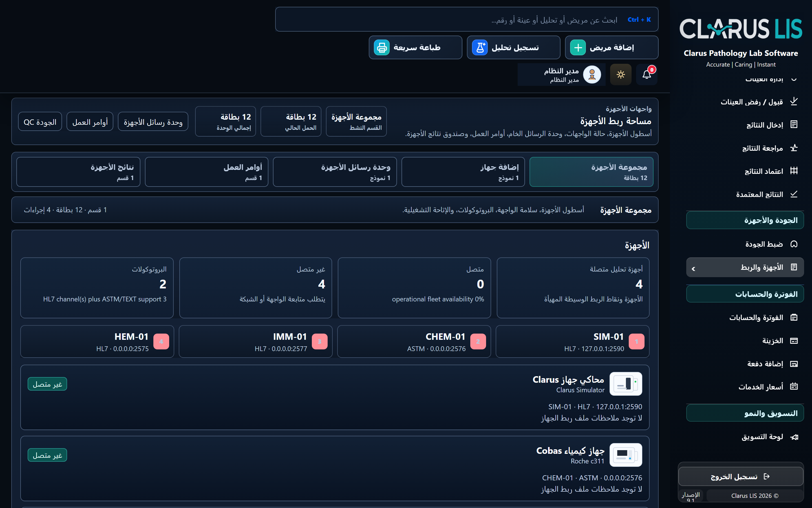The height and width of the screenshot is (508, 812).
Task: Click the Ctrl + K shortcut hint
Action: [x=639, y=19]
